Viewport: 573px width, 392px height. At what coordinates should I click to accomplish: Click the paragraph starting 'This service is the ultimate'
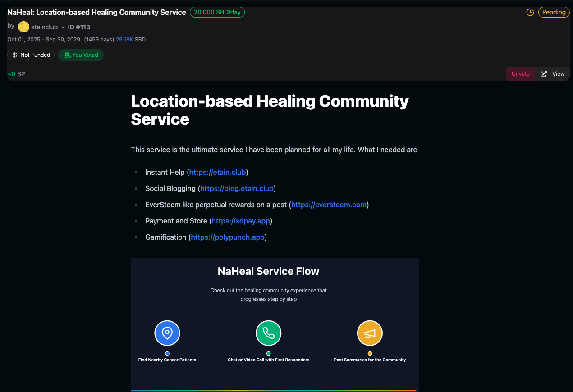coord(274,150)
